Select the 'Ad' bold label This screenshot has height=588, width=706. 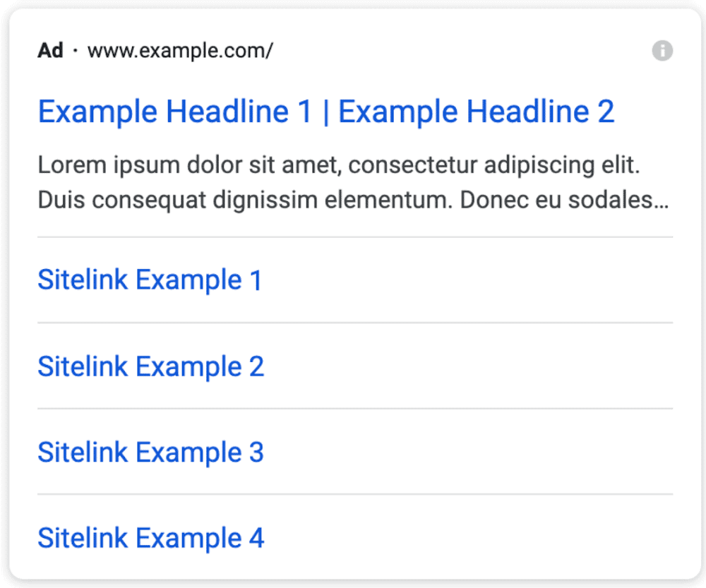(48, 50)
